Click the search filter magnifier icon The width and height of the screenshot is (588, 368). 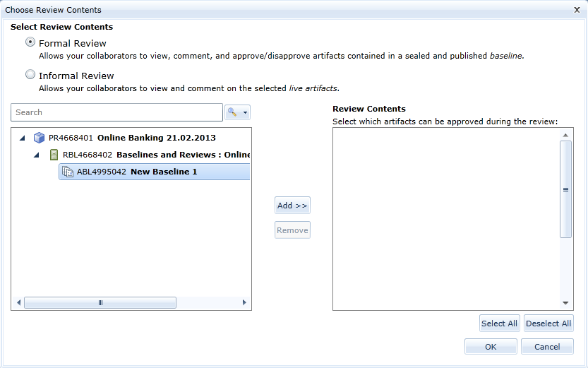pyautogui.click(x=232, y=112)
